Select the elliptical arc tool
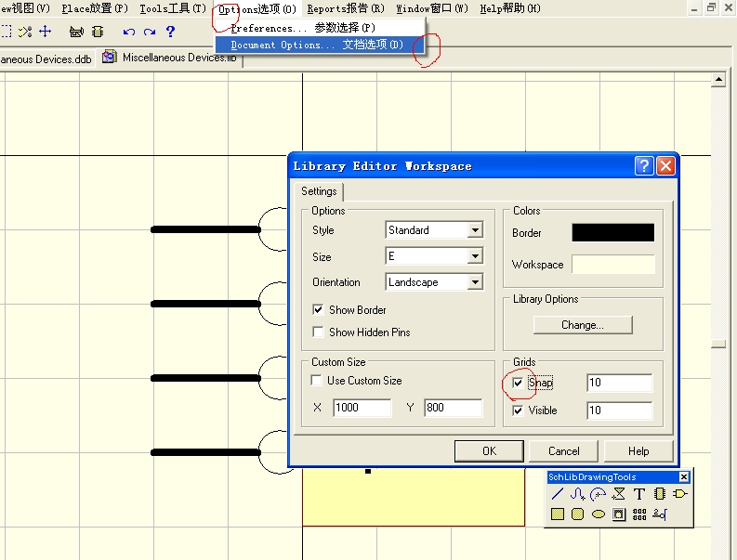The height and width of the screenshot is (560, 737). (x=598, y=494)
